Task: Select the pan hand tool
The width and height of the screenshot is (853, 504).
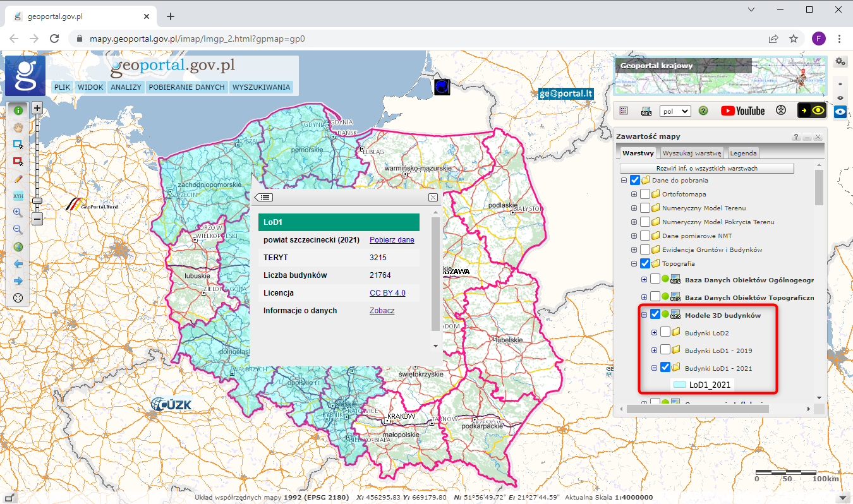Action: point(18,127)
